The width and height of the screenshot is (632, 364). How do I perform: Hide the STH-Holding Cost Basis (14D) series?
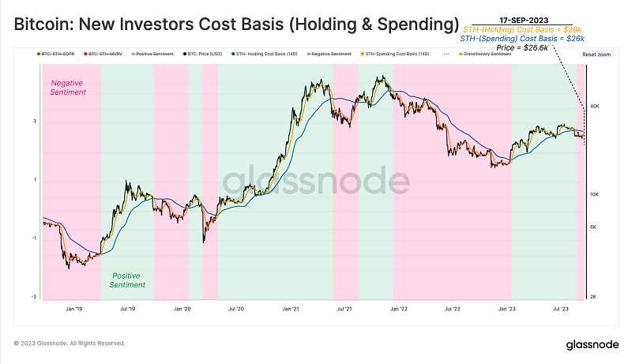(265, 54)
